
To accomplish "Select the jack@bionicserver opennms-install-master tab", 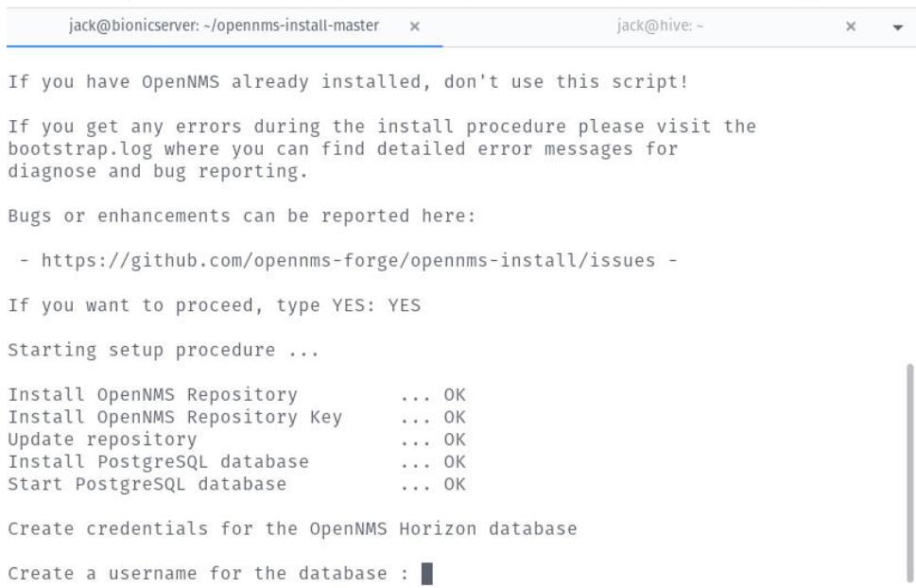I will pyautogui.click(x=224, y=26).
